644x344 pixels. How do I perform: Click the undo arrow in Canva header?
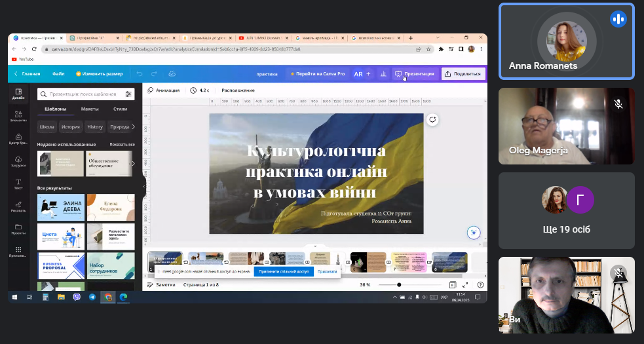point(140,74)
